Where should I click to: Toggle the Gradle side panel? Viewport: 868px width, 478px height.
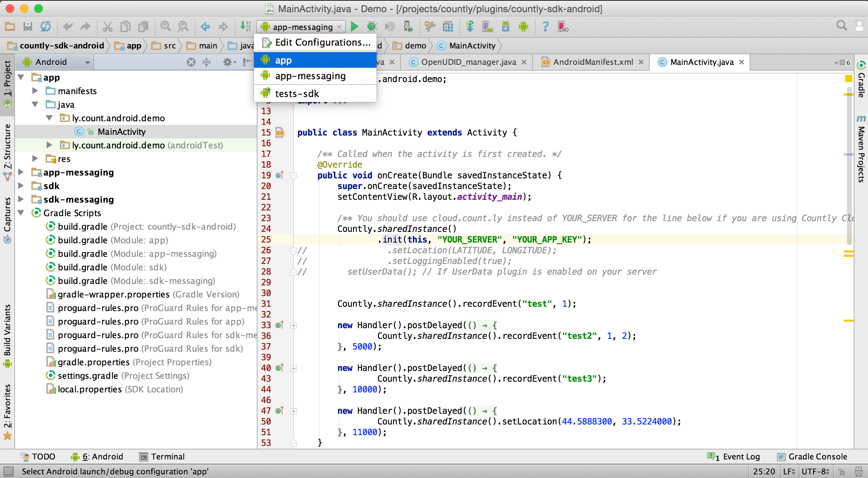861,80
